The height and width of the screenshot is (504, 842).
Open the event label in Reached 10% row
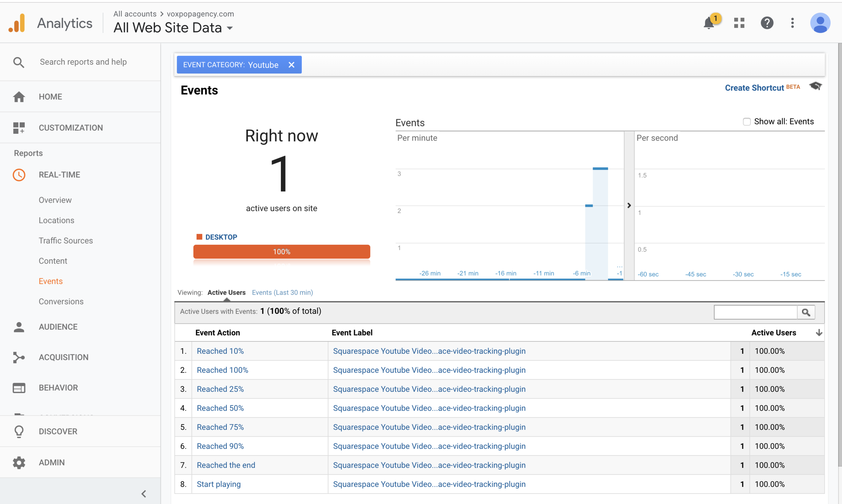pyautogui.click(x=429, y=351)
